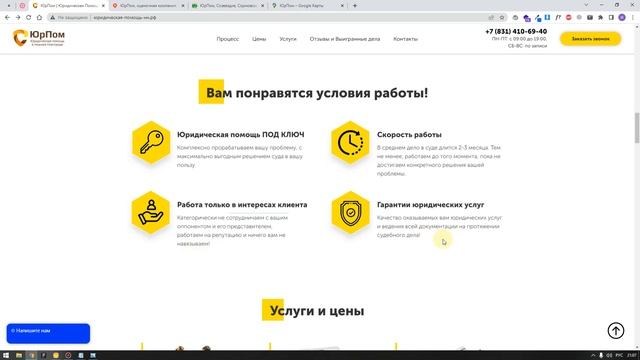Click heading Юридическая помощь ПОД КЛЮЧ
640x360 pixels.
[x=240, y=135]
